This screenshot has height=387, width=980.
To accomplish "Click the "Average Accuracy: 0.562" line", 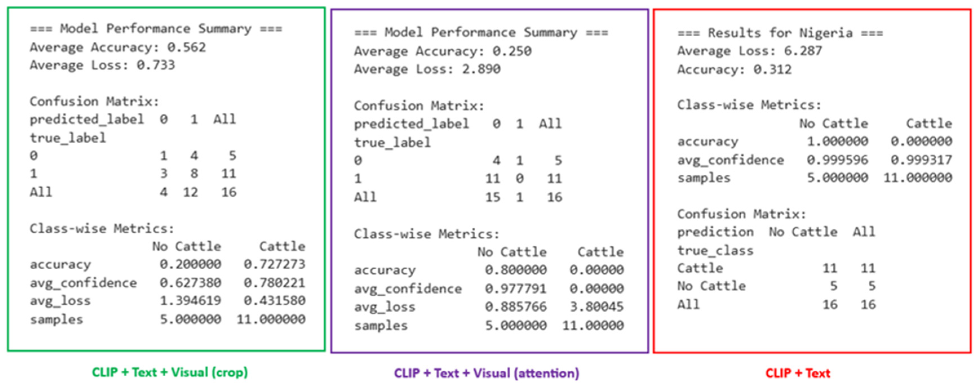I will [118, 47].
